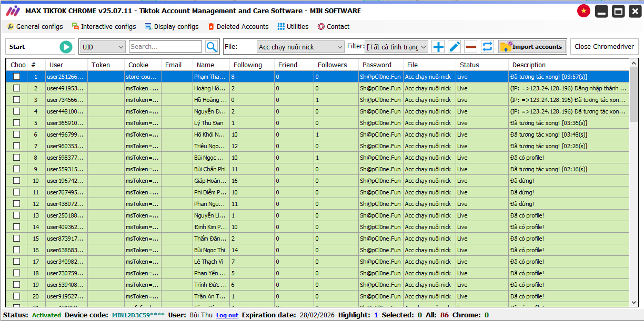
Task: Click the MAX TIKTOK app logo
Action: 13,11
